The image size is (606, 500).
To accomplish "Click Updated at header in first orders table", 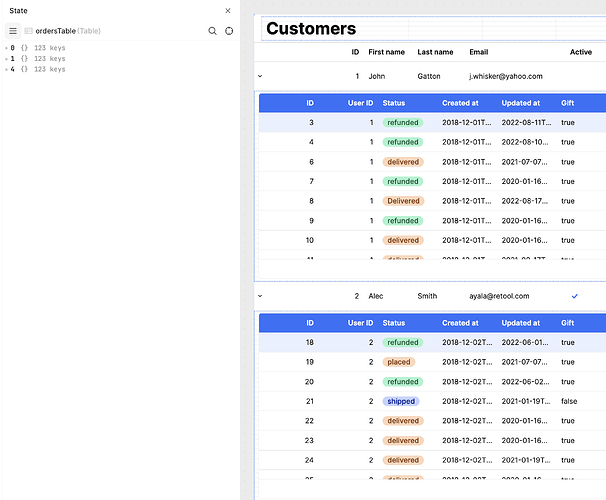I will point(521,103).
